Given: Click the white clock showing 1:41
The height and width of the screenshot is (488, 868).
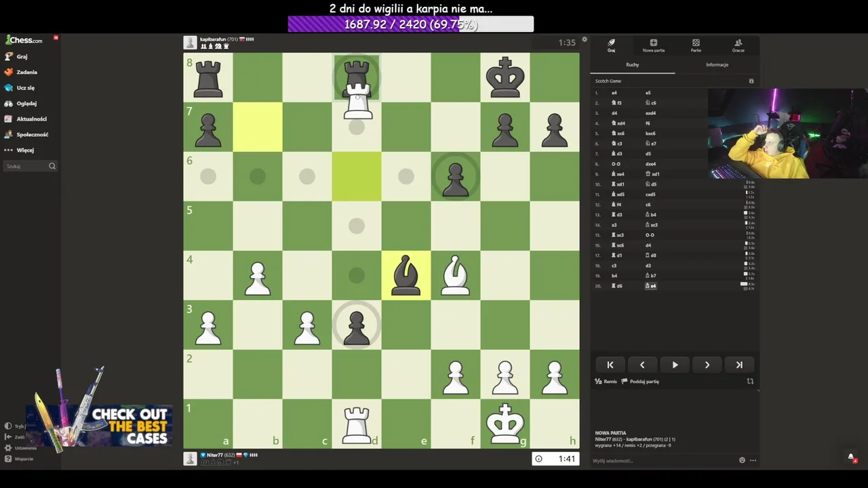Looking at the screenshot, I should (x=556, y=459).
